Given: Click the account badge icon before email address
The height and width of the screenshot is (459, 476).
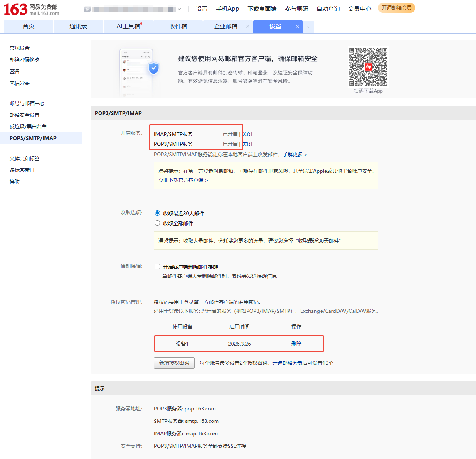Looking at the screenshot, I should (x=87, y=9).
